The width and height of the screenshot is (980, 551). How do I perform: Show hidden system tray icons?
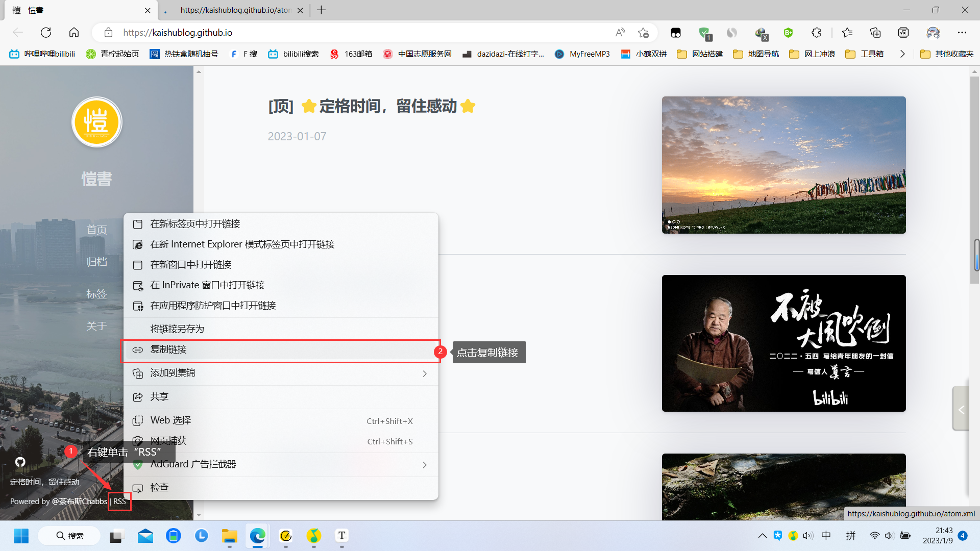coord(762,536)
